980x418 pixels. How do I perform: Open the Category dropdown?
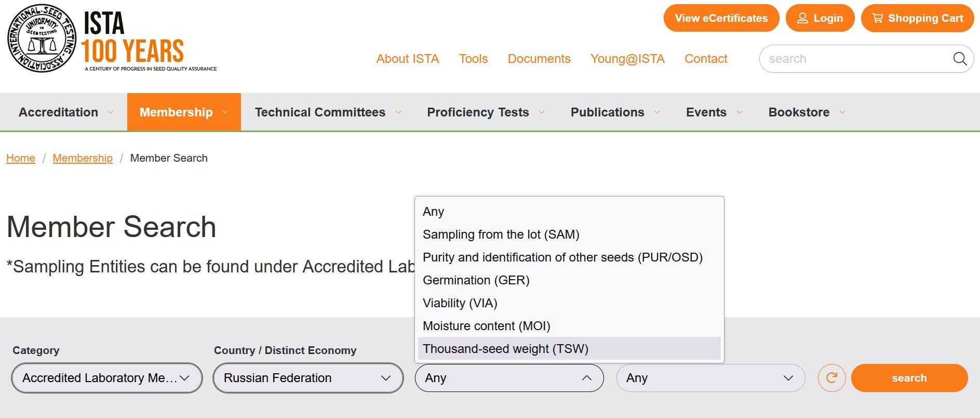pyautogui.click(x=106, y=378)
